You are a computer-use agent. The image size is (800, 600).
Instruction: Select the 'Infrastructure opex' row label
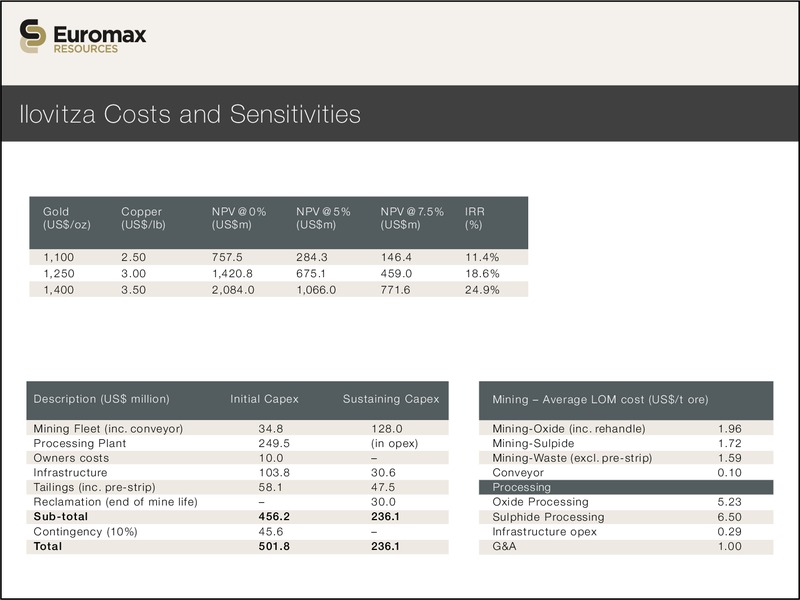[544, 532]
